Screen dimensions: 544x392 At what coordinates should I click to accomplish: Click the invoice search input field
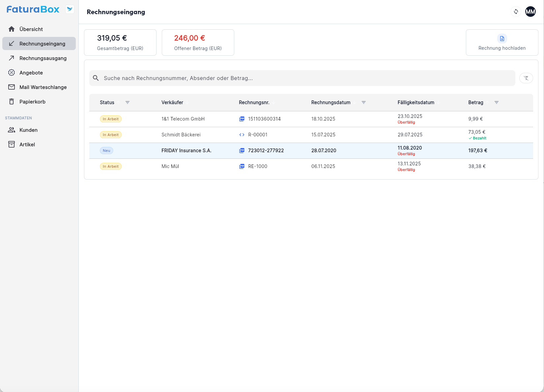tap(306, 78)
